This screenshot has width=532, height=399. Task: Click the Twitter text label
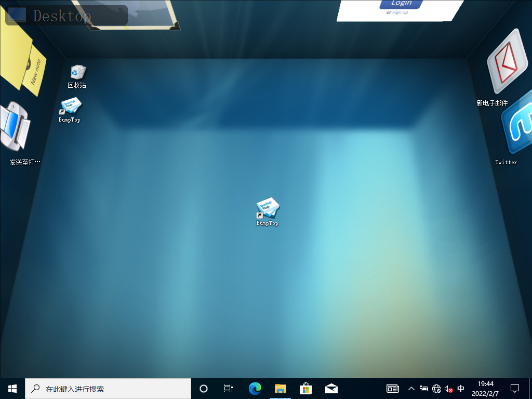506,162
